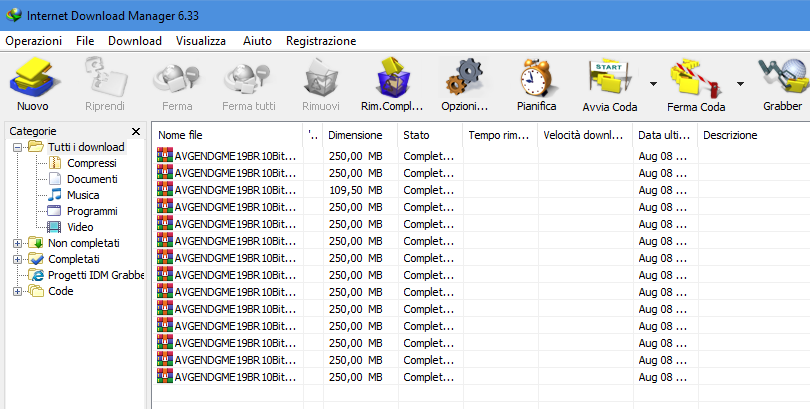Sort by Nome file column header
This screenshot has height=409, width=810.
pyautogui.click(x=227, y=135)
